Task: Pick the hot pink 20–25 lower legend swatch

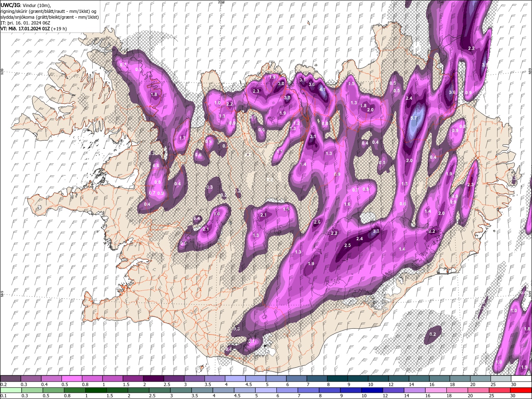Action: click(x=478, y=390)
